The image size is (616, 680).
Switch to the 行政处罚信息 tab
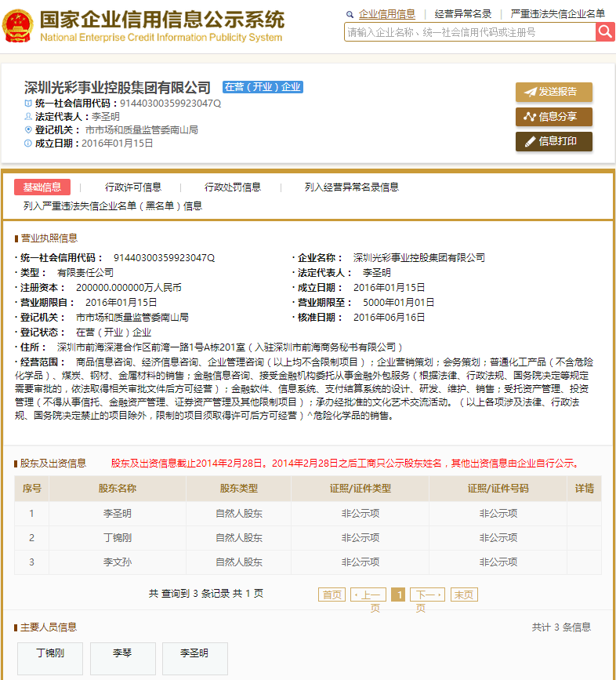pyautogui.click(x=233, y=187)
